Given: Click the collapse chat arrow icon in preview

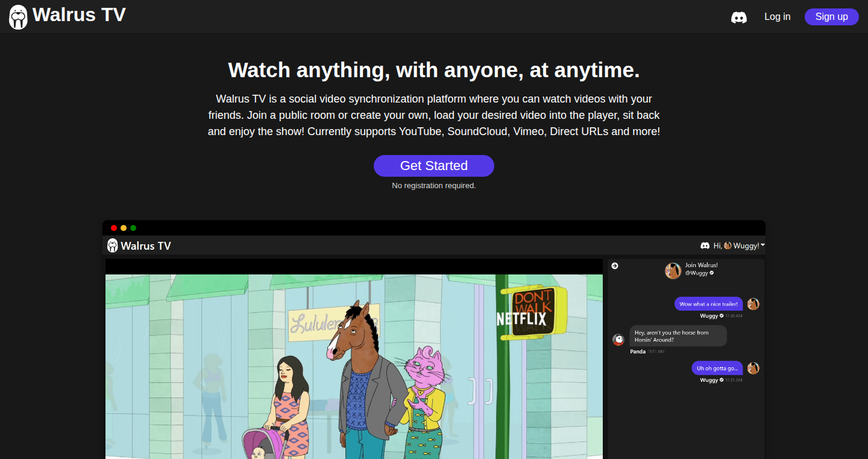Looking at the screenshot, I should tap(615, 266).
